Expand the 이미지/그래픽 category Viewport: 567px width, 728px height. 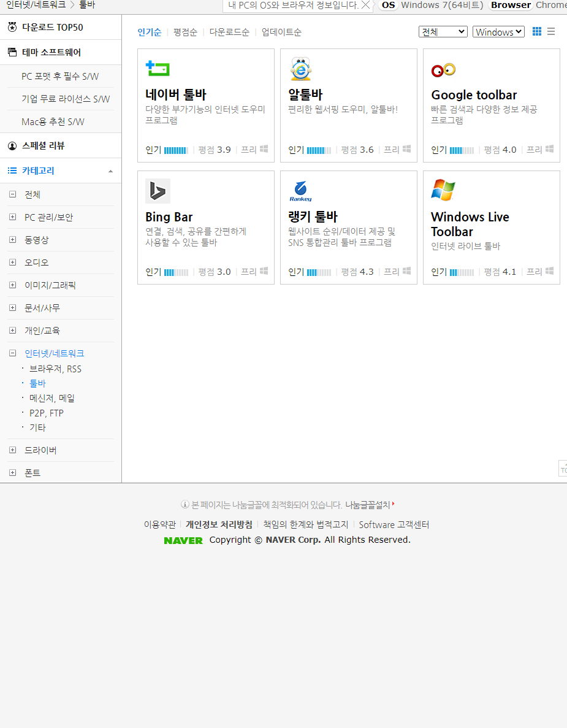click(12, 286)
